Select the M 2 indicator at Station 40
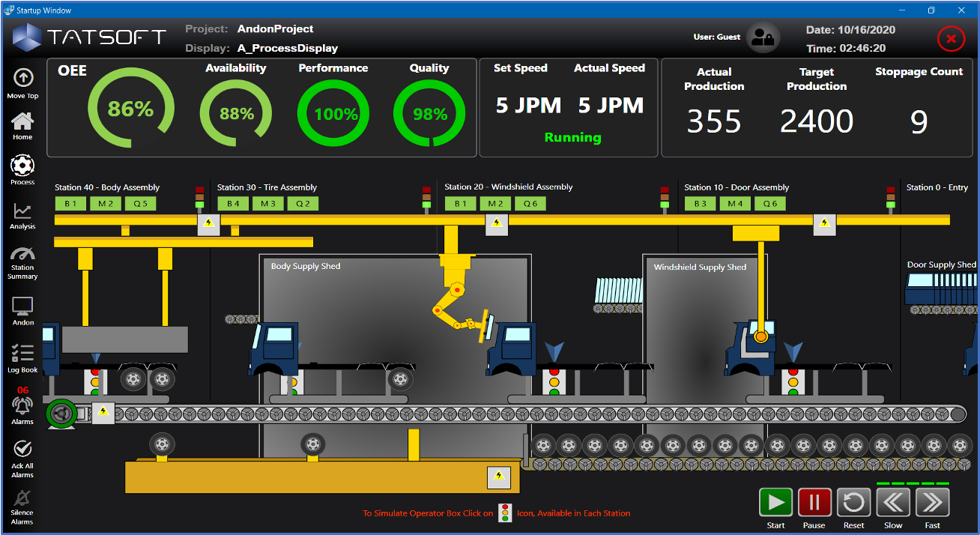The image size is (980, 535). 105,203
